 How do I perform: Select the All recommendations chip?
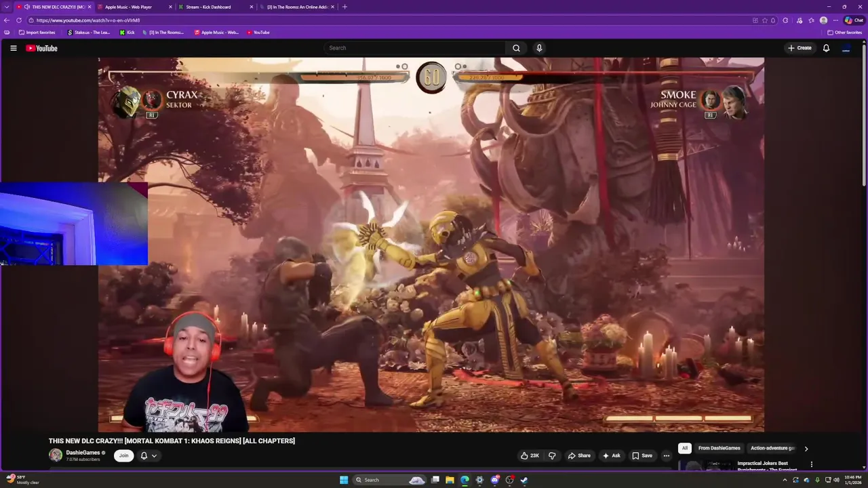click(x=685, y=448)
